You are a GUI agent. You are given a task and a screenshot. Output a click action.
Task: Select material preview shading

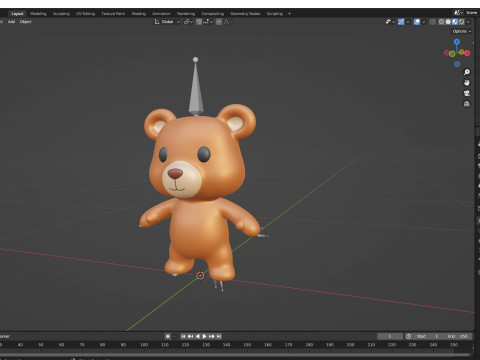click(x=455, y=22)
